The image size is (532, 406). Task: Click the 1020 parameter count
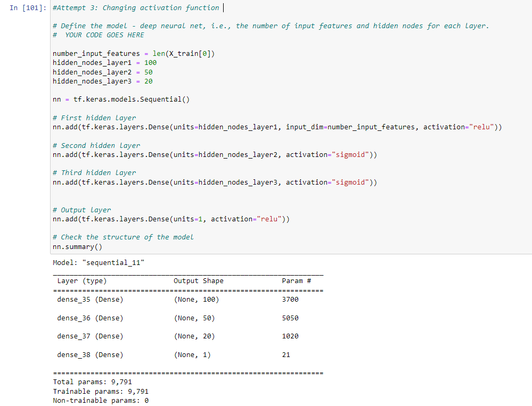pyautogui.click(x=290, y=336)
